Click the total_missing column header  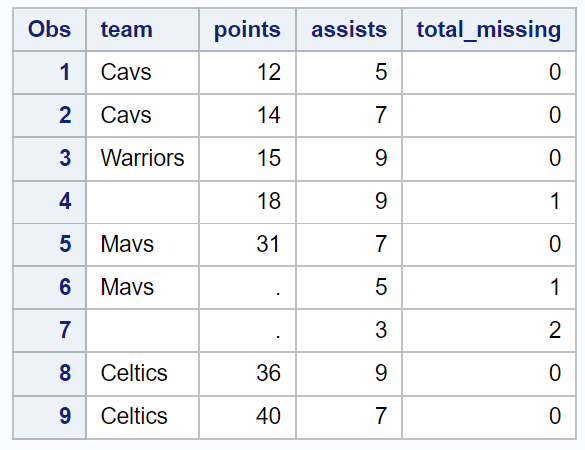[489, 29]
